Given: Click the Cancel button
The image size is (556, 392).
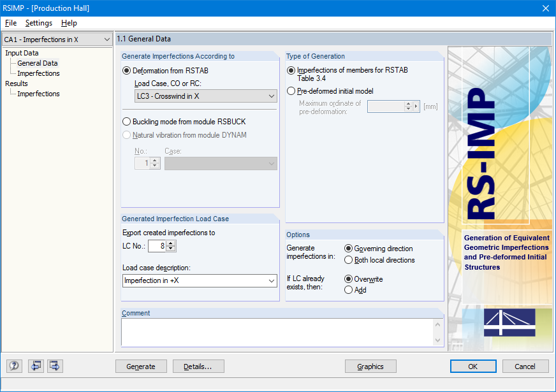Looking at the screenshot, I should pyautogui.click(x=525, y=366).
